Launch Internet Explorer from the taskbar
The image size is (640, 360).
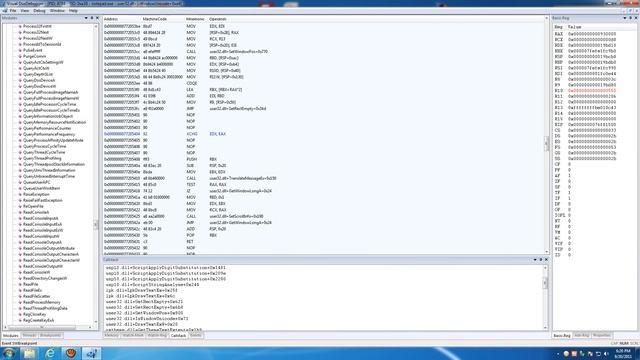[x=50, y=353]
